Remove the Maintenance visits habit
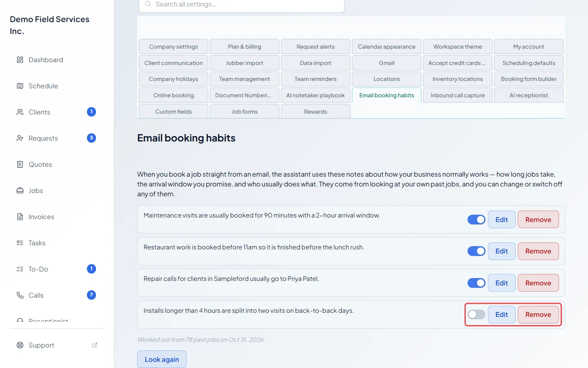This screenshot has height=368, width=588. (x=538, y=220)
